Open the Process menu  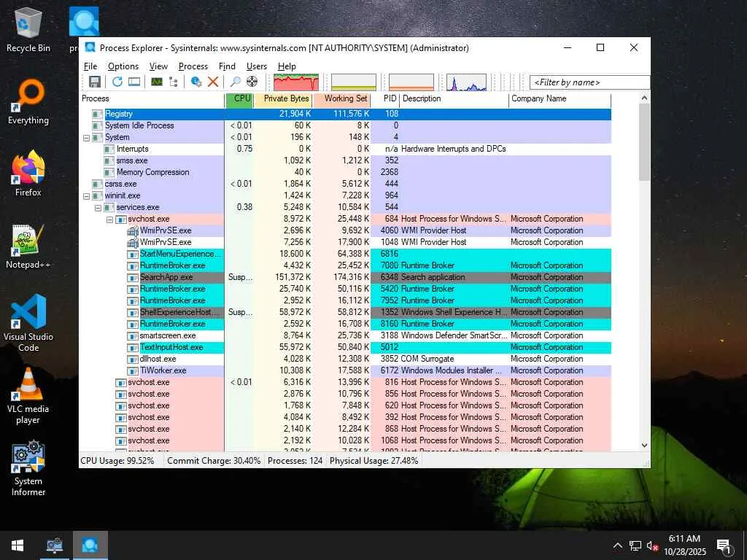tap(193, 66)
